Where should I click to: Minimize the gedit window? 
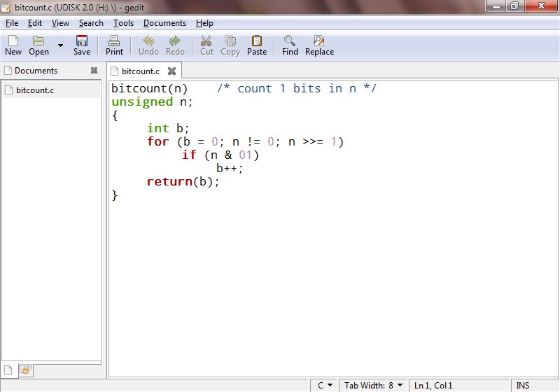(496, 6)
